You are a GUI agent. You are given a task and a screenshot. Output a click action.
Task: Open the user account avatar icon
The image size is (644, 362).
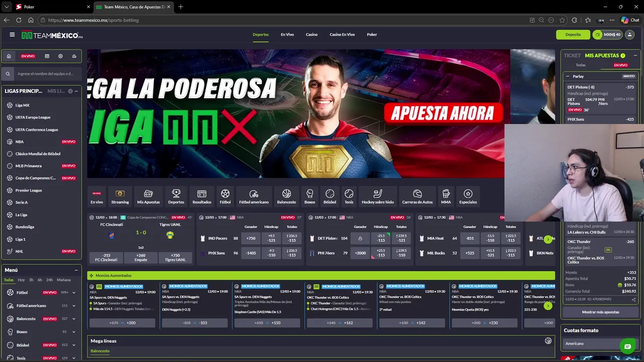tap(629, 35)
